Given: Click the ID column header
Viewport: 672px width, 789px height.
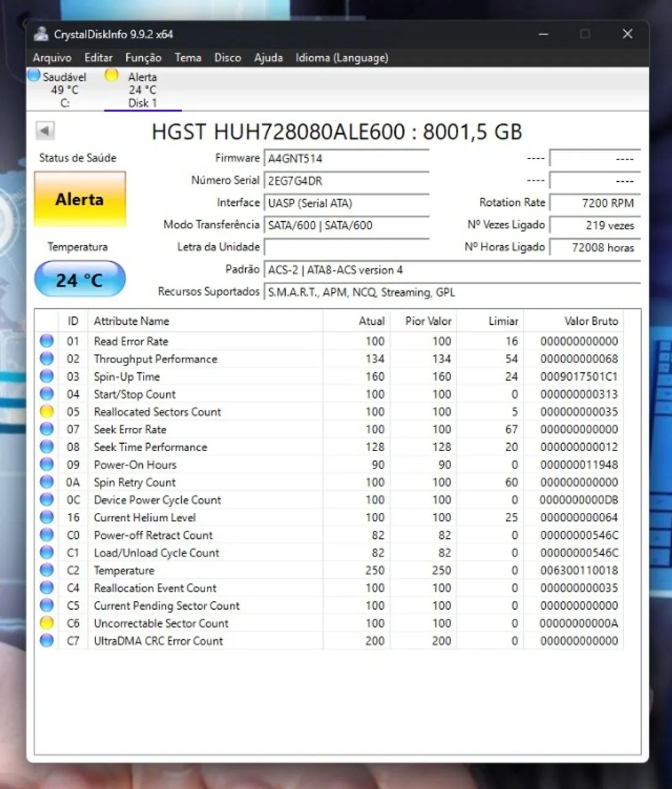Looking at the screenshot, I should coord(73,321).
